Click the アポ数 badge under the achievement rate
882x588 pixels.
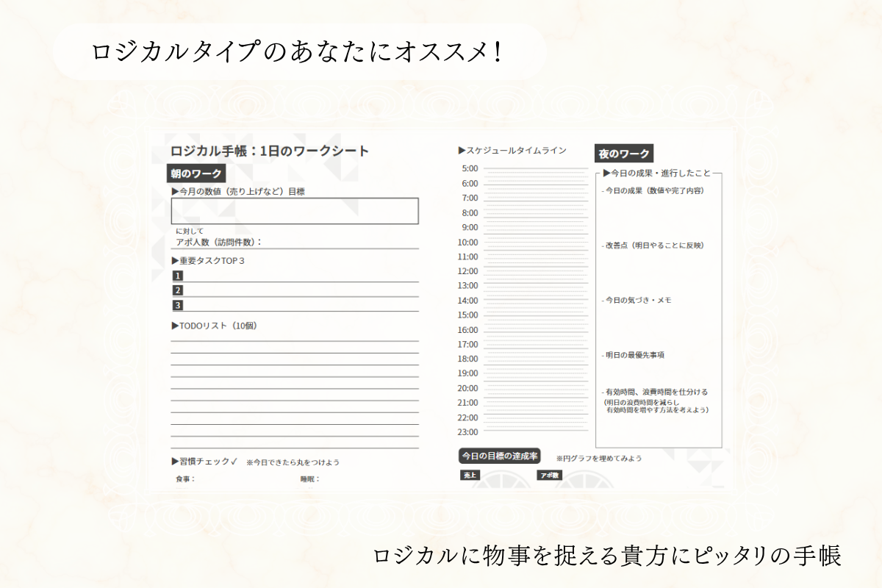tap(549, 476)
